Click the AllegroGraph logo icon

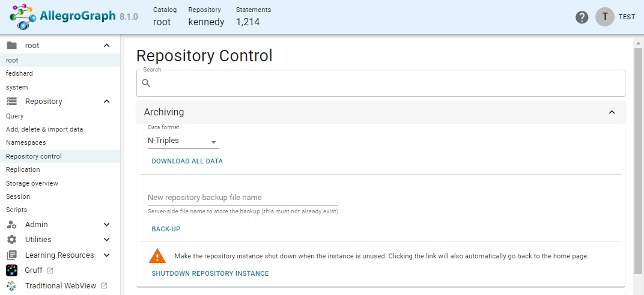pyautogui.click(x=23, y=17)
